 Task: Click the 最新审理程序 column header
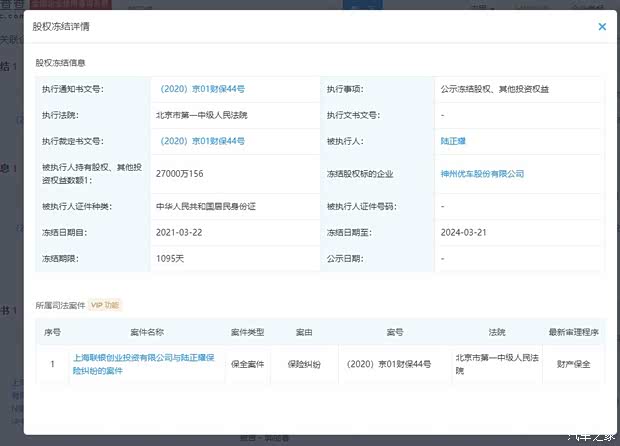click(x=571, y=331)
